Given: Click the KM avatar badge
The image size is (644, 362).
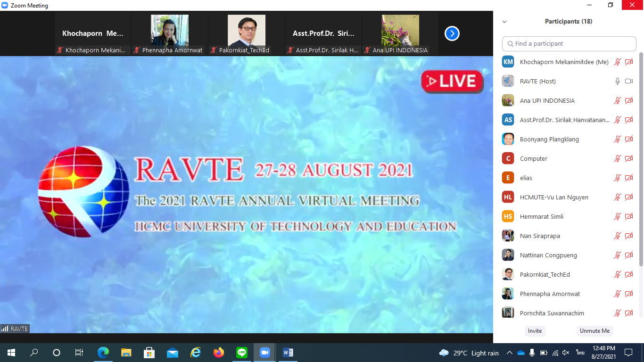Looking at the screenshot, I should pos(508,62).
